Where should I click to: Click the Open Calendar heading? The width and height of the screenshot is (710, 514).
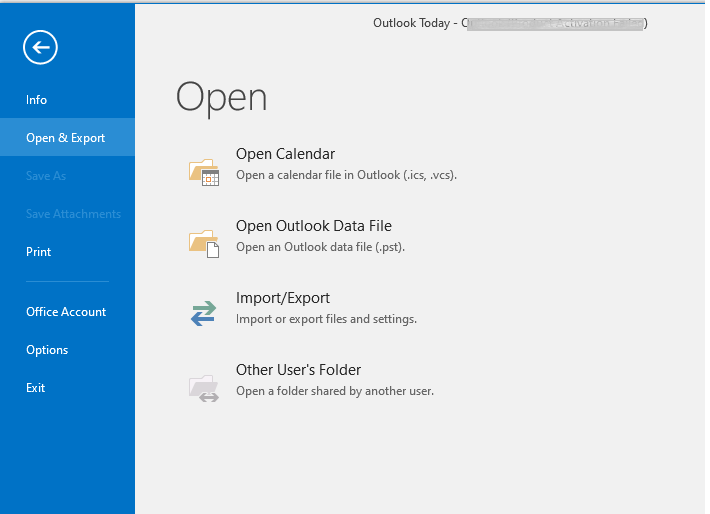(285, 154)
